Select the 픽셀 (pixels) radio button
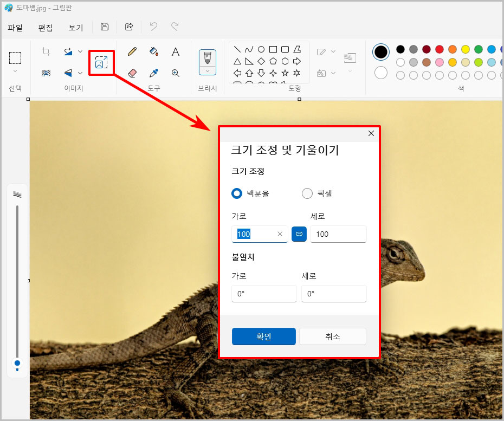 (307, 193)
